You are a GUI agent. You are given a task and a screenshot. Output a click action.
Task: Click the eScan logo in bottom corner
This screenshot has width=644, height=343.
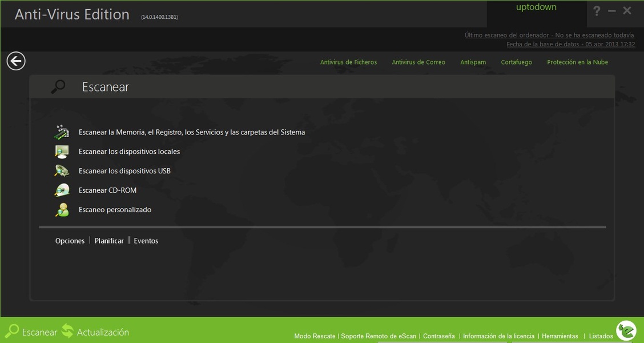pos(626,330)
